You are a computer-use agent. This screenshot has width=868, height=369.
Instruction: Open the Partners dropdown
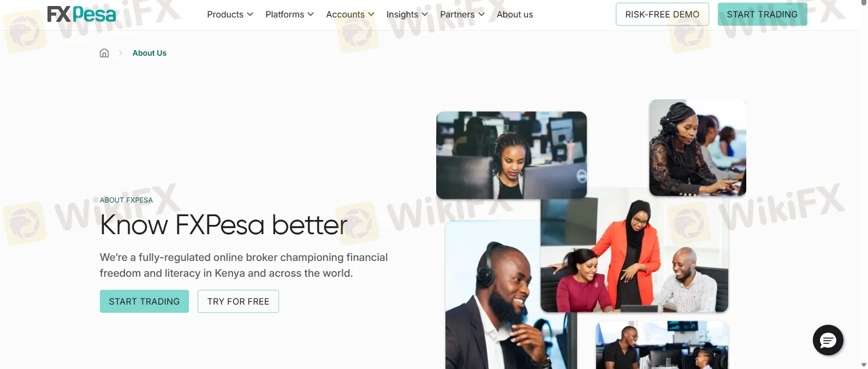tap(462, 14)
